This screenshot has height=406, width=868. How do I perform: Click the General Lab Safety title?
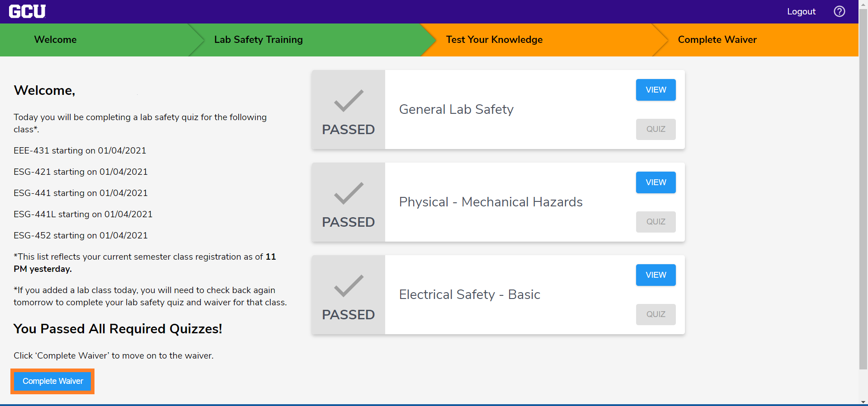click(x=456, y=109)
